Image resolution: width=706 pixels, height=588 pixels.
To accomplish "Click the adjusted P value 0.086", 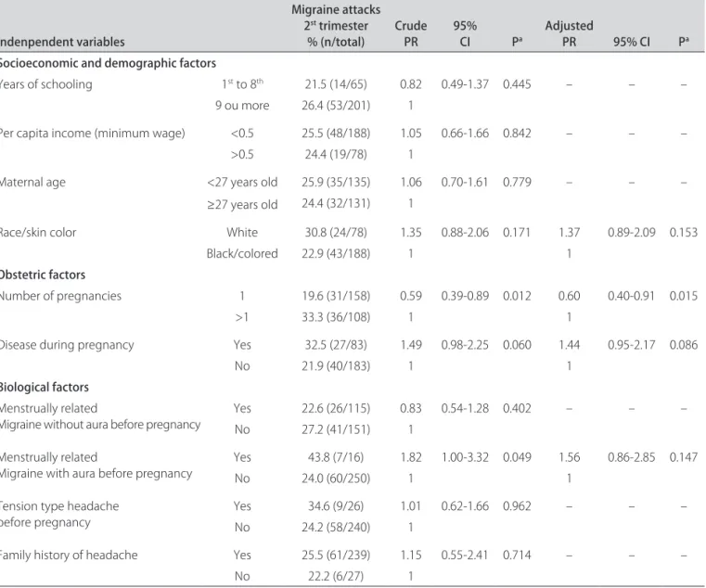I will pos(684,345).
